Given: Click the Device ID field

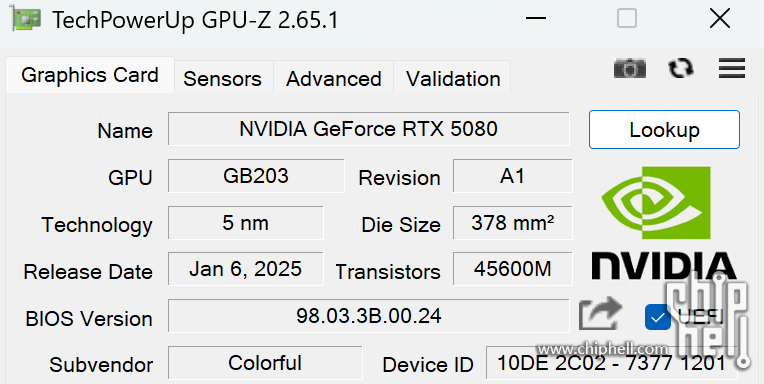Looking at the screenshot, I should click(611, 363).
